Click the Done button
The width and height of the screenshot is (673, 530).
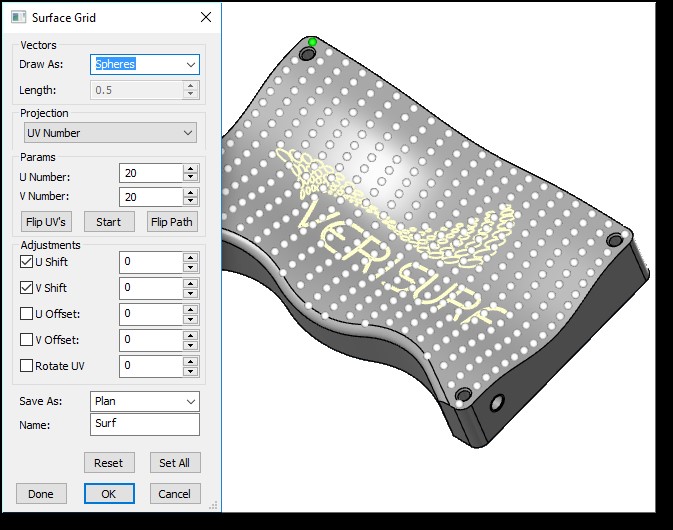click(41, 494)
